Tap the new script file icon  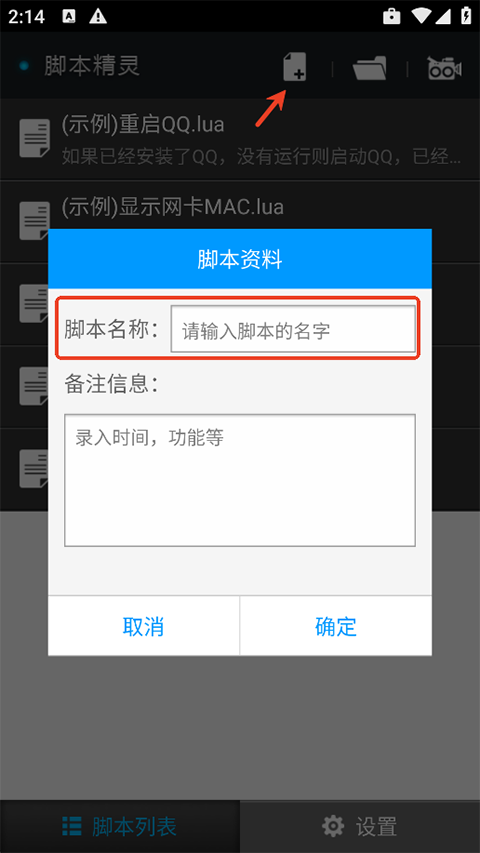(x=294, y=67)
